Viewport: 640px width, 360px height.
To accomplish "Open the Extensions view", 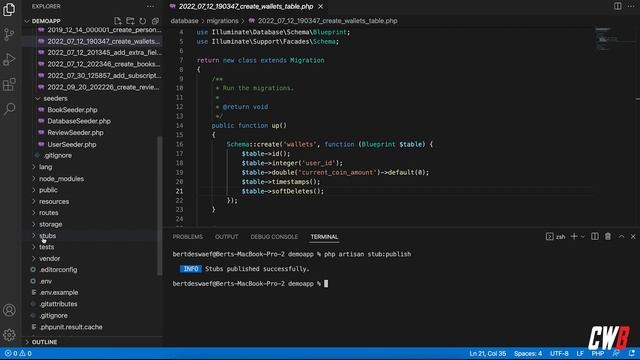I will (x=9, y=84).
